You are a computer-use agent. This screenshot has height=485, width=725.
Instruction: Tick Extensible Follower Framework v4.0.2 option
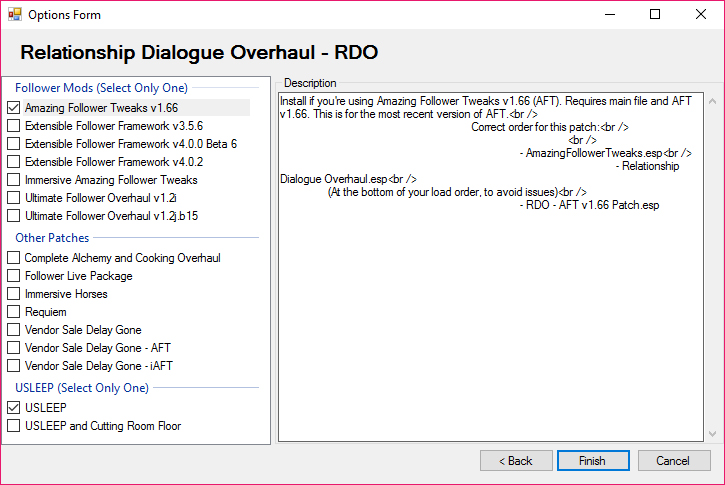[14, 162]
